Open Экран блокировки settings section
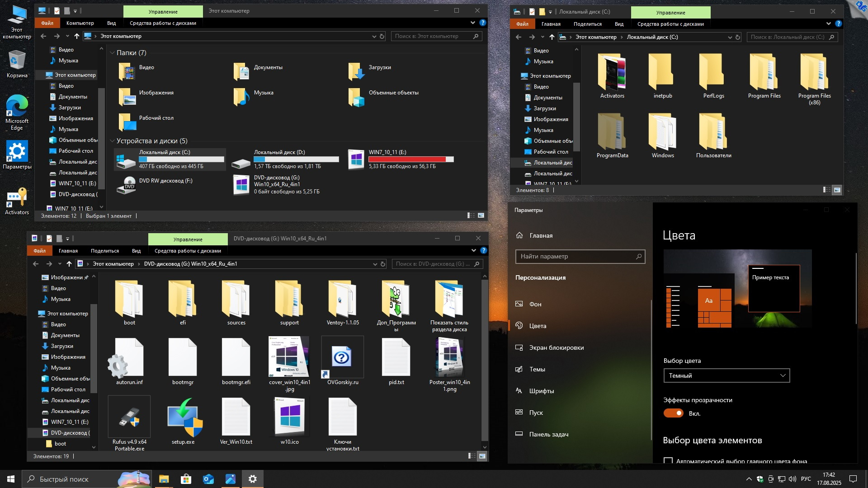 pos(556,347)
